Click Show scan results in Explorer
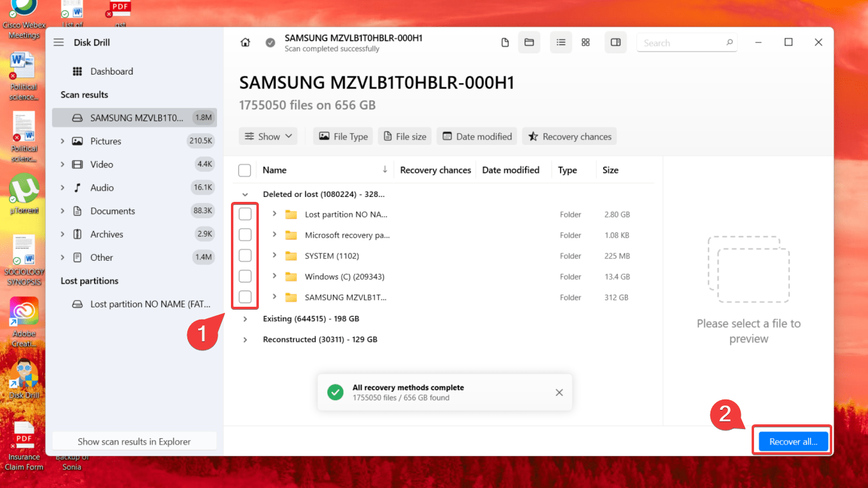The width and height of the screenshot is (868, 488). (x=134, y=441)
